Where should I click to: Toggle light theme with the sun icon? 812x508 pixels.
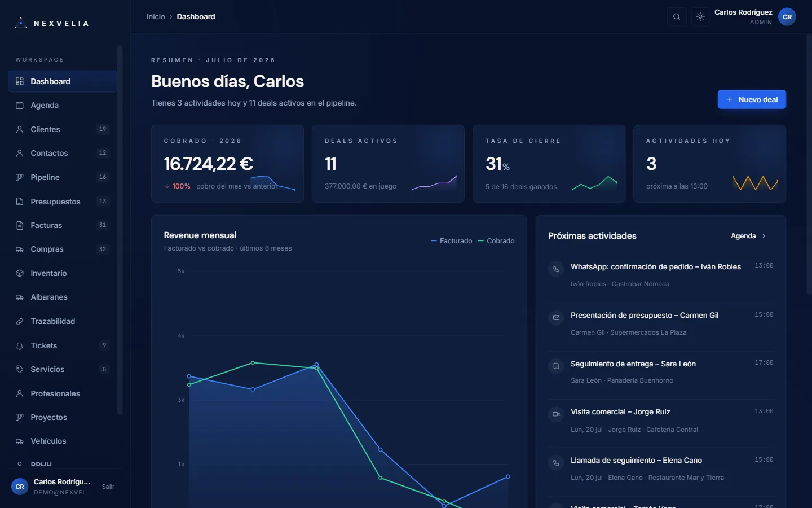point(700,17)
